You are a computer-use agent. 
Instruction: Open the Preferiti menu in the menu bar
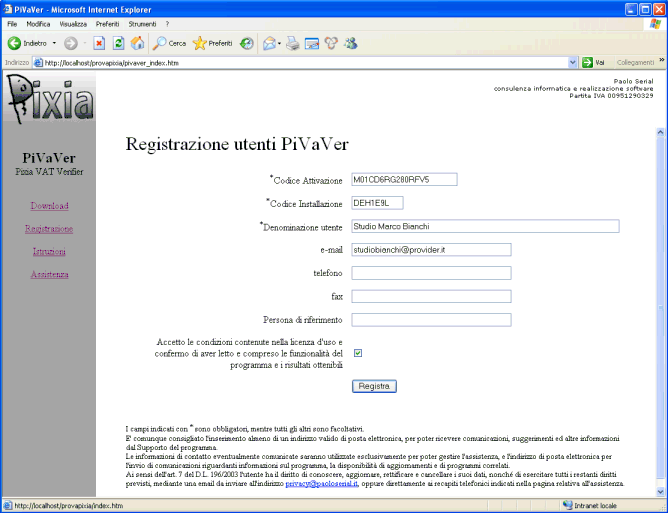tap(107, 24)
